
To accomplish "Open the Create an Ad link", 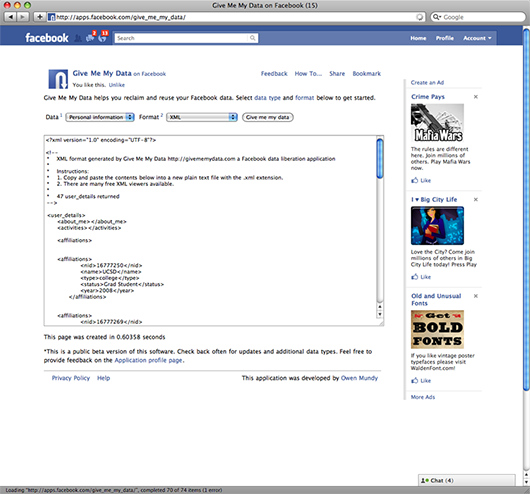I will (x=427, y=83).
